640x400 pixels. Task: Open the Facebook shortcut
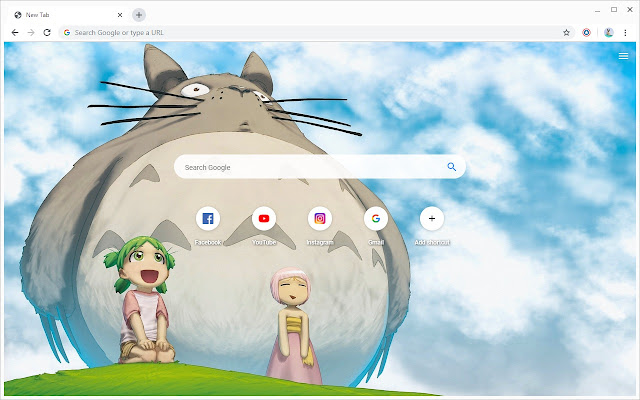(208, 218)
